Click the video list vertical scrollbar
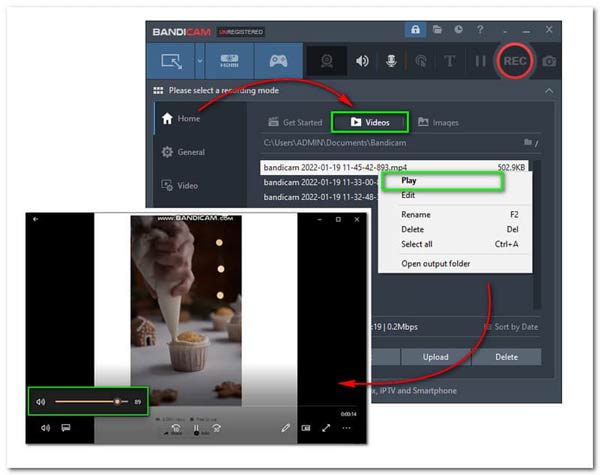600x475 pixels. point(537,233)
